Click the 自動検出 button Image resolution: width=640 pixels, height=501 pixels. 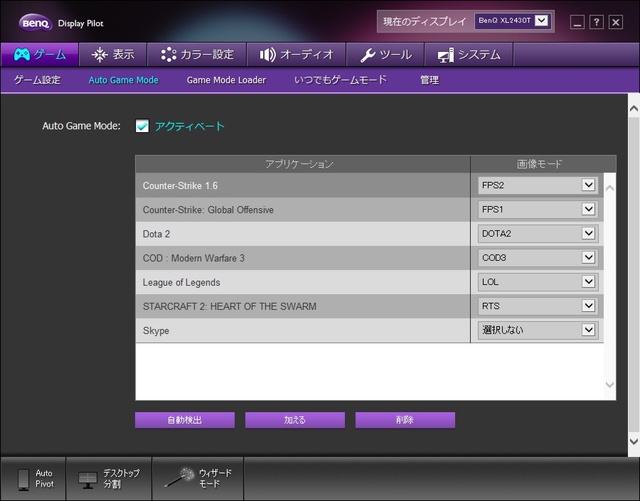(x=185, y=420)
